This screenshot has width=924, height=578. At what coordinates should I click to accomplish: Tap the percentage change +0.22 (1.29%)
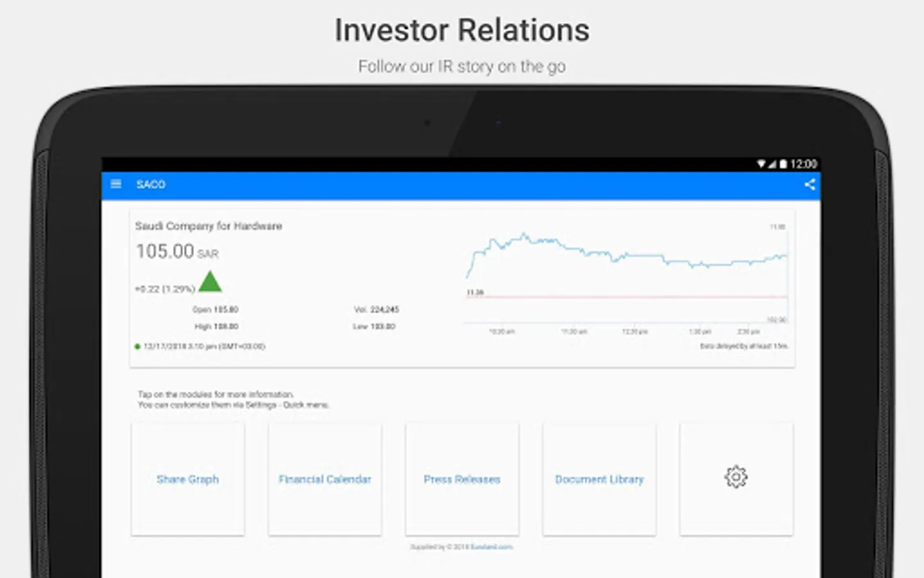click(165, 289)
